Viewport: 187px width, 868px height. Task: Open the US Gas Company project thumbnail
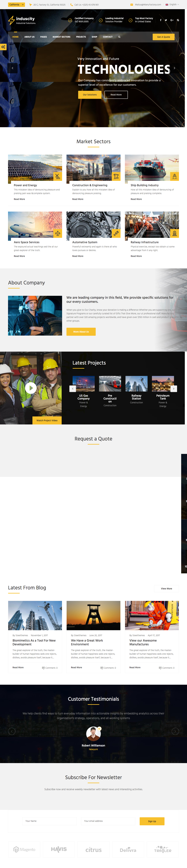pos(84,384)
